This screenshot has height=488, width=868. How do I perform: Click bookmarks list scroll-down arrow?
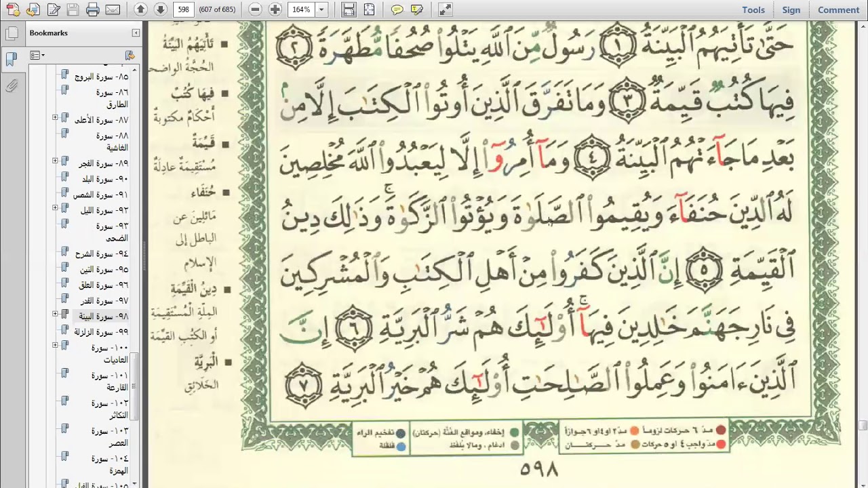(x=134, y=484)
